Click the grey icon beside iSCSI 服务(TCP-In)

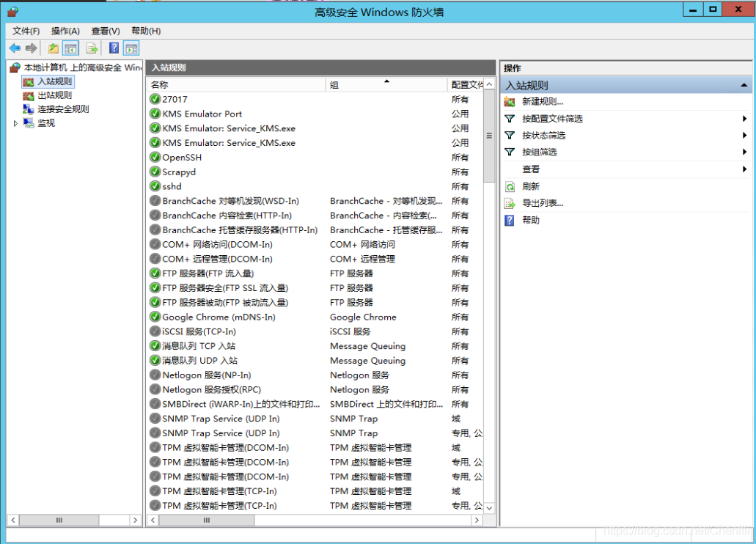tap(155, 331)
